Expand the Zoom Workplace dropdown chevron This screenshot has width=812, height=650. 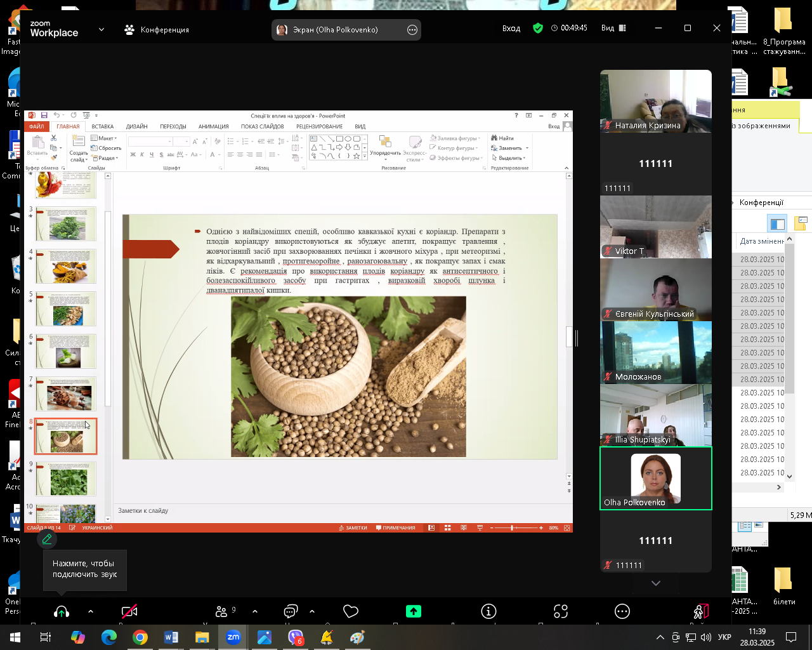click(101, 29)
